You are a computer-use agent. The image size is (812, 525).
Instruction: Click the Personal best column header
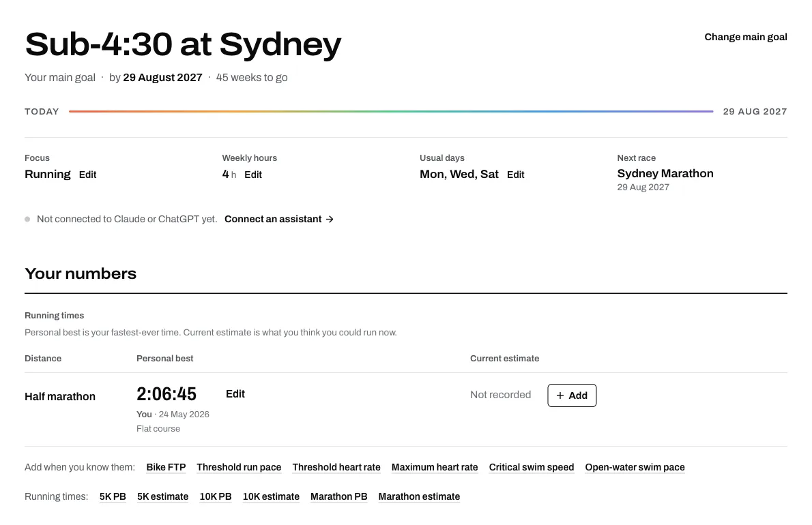point(164,359)
